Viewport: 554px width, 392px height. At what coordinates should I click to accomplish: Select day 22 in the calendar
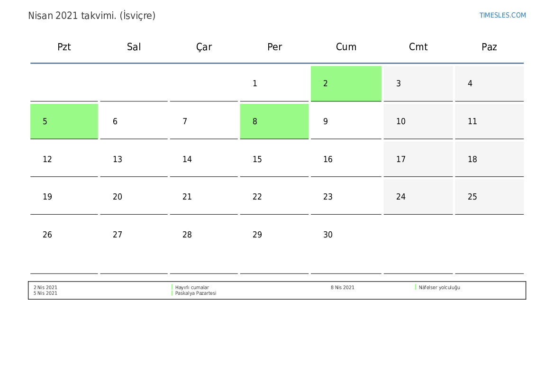(x=274, y=197)
